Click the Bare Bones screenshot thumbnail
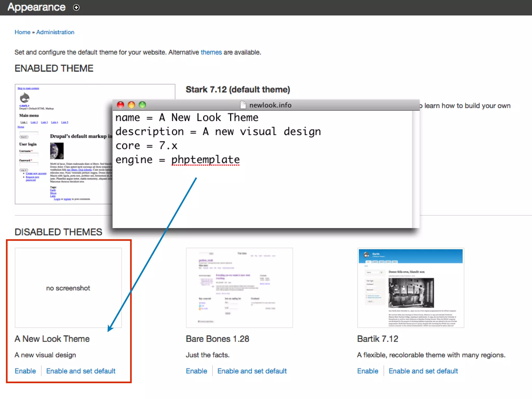532x399 pixels. pos(239,288)
